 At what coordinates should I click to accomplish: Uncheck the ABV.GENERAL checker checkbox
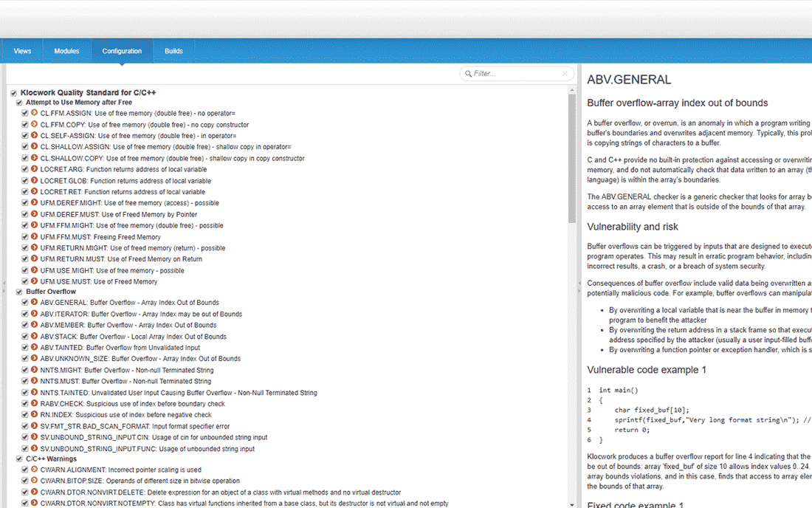24,303
